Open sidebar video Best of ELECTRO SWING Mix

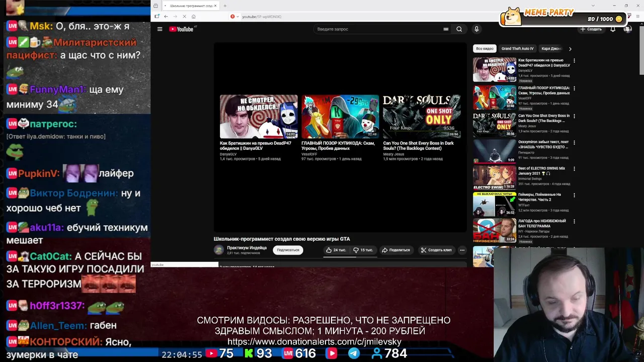click(x=541, y=171)
